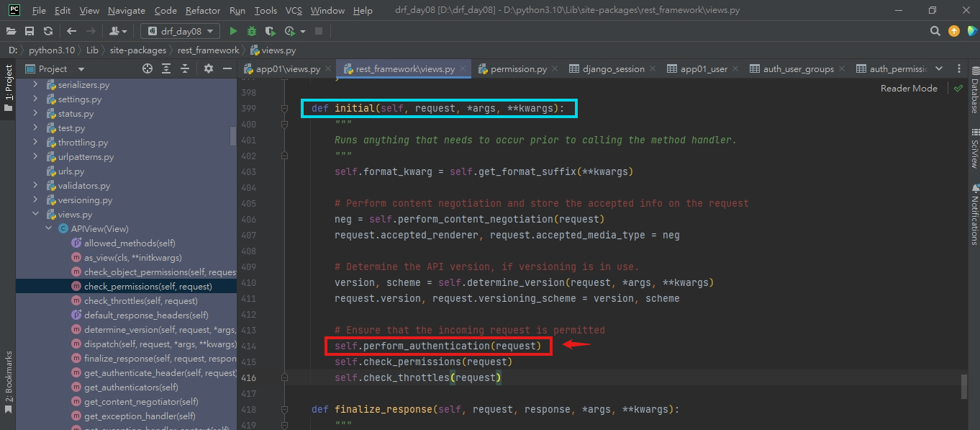980x430 pixels.
Task: Hide the Project panel with minus icon
Action: tap(227, 68)
